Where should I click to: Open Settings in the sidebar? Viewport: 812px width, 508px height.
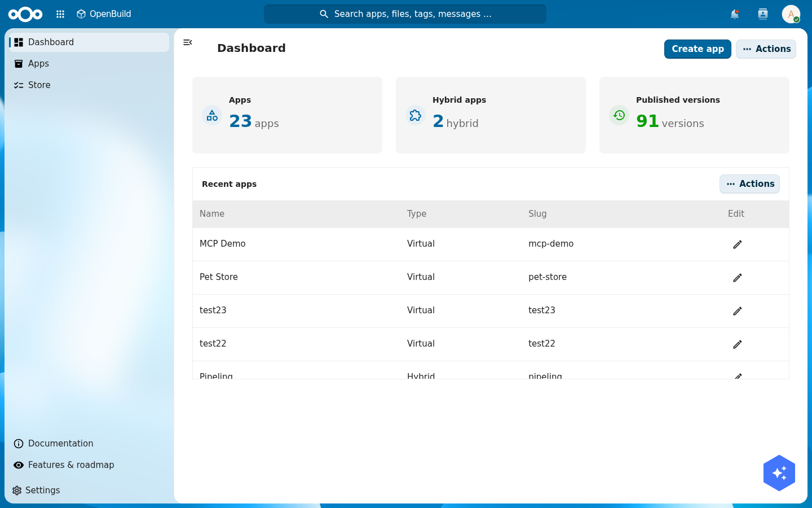click(x=89, y=491)
